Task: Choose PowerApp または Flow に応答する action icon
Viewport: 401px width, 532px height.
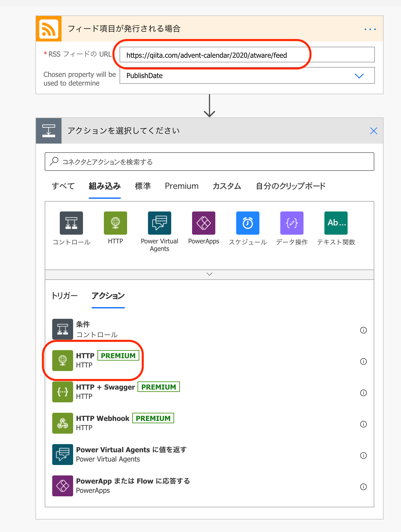Action: point(63,486)
